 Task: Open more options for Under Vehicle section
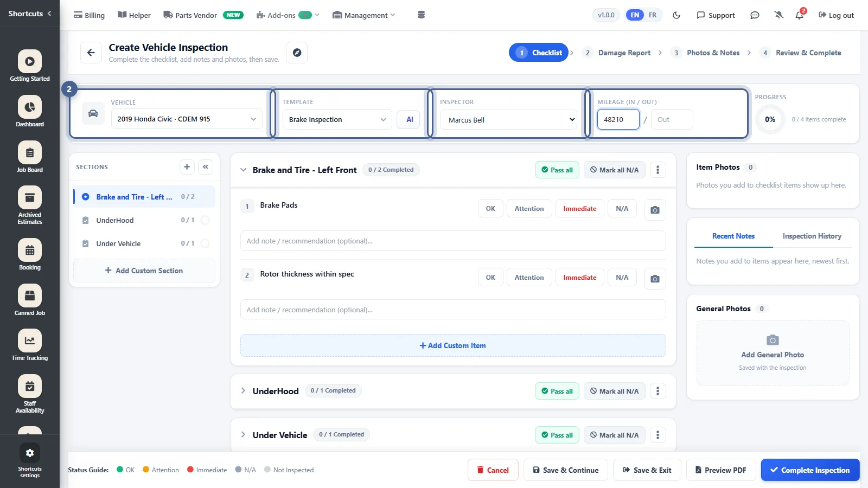[658, 435]
